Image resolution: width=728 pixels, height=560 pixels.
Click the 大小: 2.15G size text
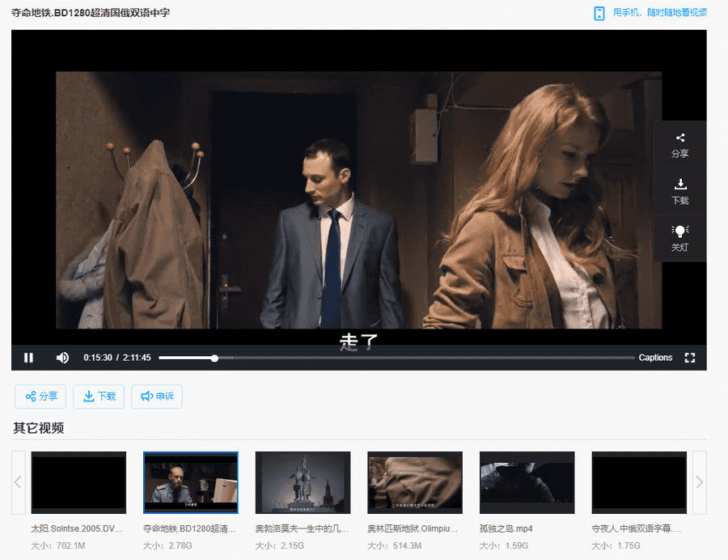point(280,545)
